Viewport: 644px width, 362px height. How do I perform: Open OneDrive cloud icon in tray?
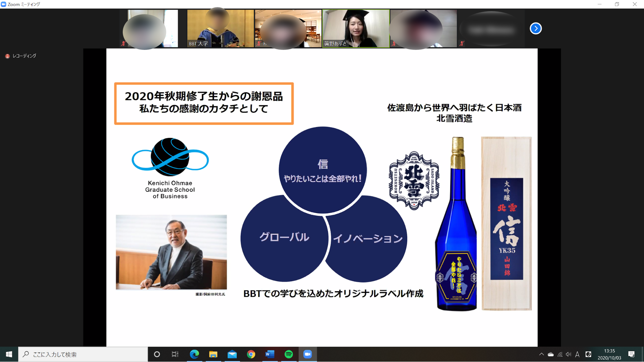pyautogui.click(x=551, y=354)
